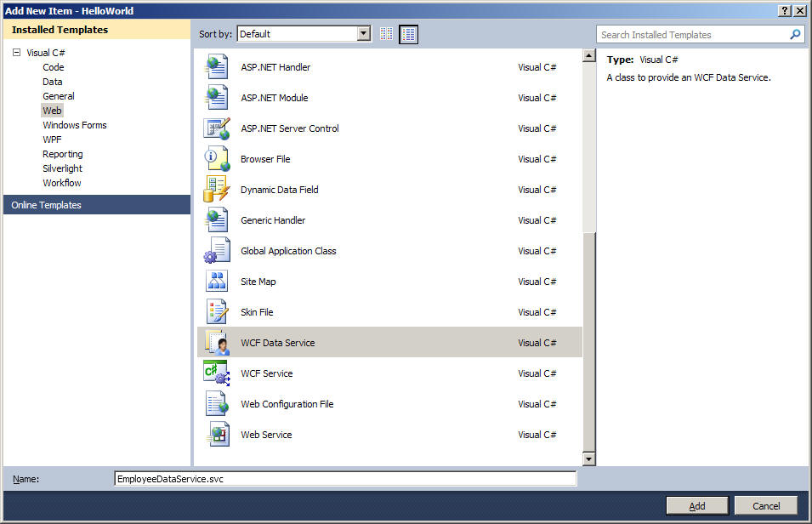The image size is (812, 524).
Task: Click the template list scroll down arrow
Action: click(x=588, y=458)
